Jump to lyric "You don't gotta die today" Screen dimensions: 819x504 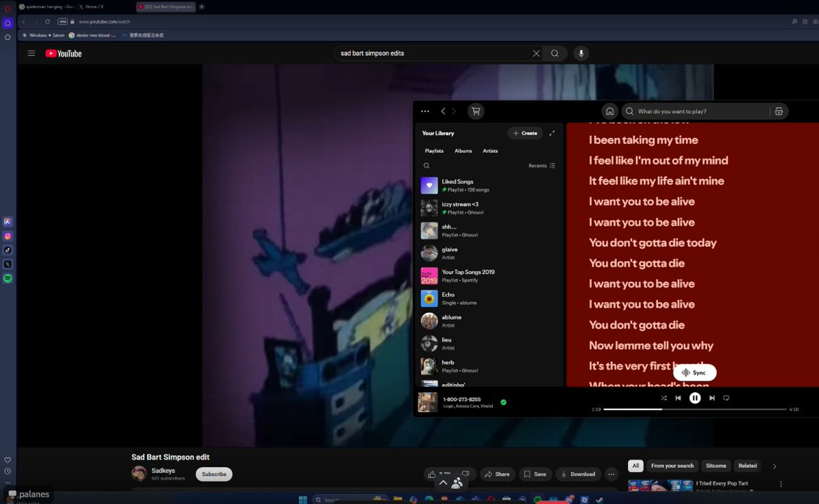[652, 242]
